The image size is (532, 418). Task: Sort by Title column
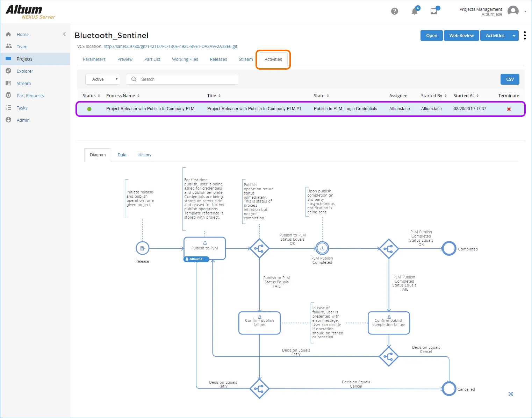click(x=214, y=96)
